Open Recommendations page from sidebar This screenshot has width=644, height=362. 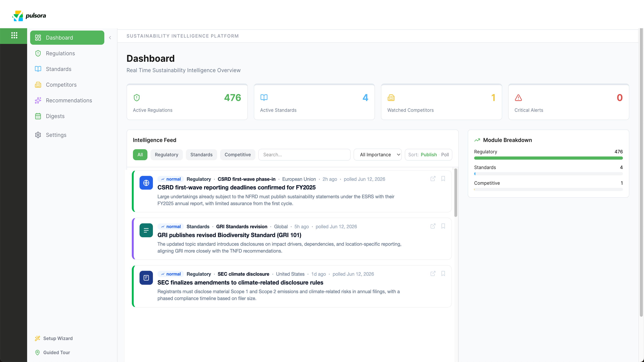67,100
